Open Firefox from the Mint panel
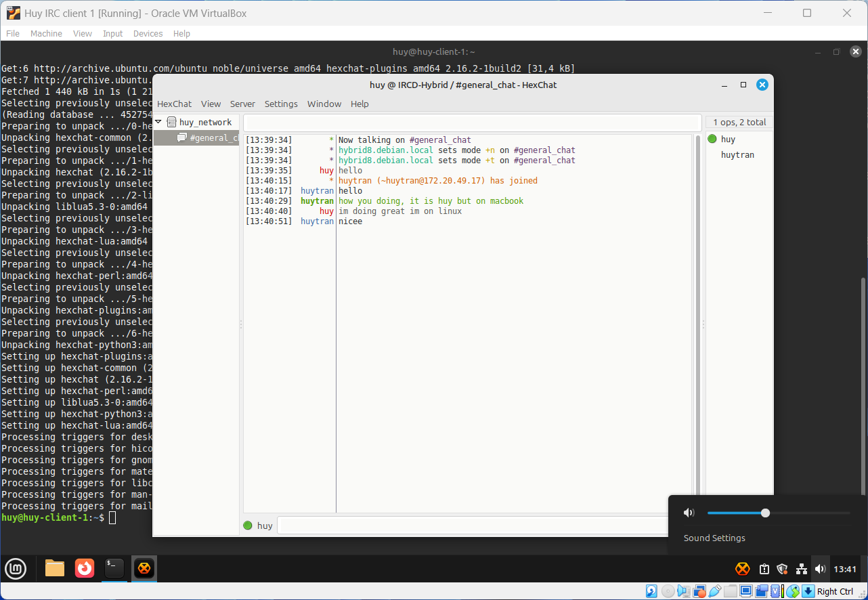Image resolution: width=868 pixels, height=600 pixels. (85, 568)
